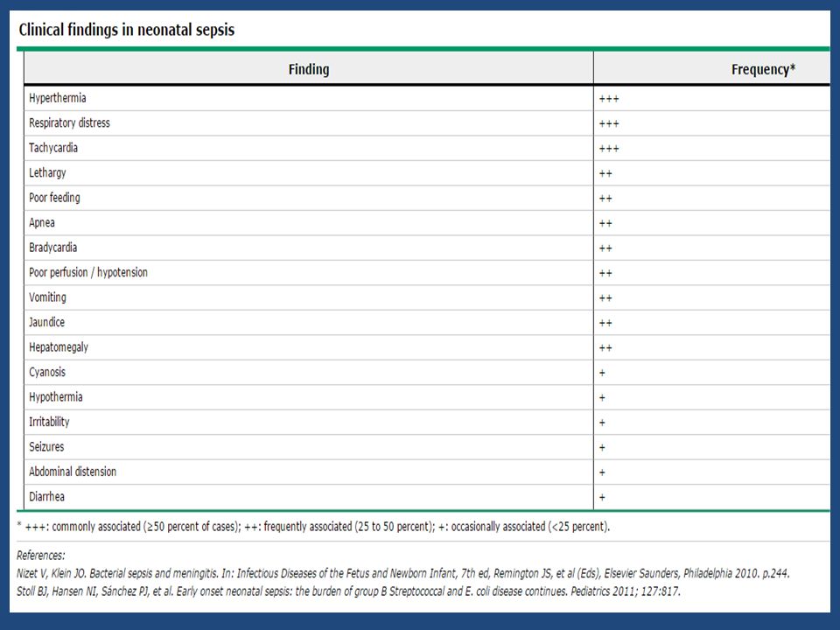The image size is (840, 630).
Task: Click the ++ frequency for Vomiting
Action: [x=605, y=298]
